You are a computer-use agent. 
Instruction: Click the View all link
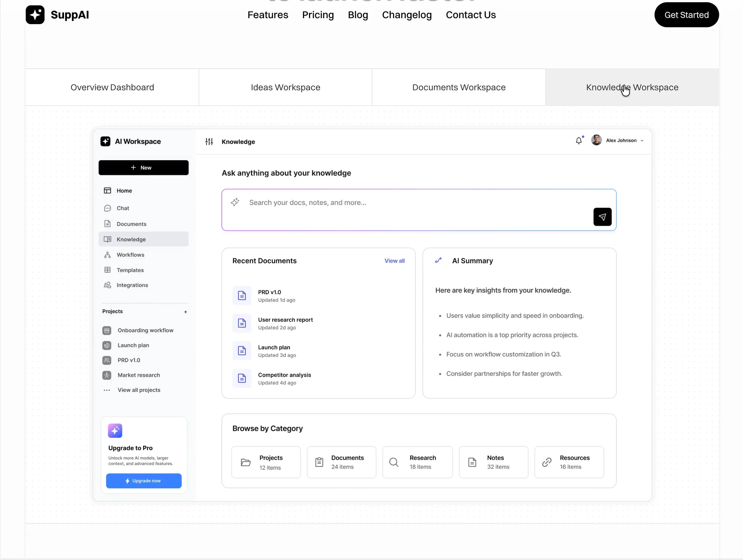point(394,261)
